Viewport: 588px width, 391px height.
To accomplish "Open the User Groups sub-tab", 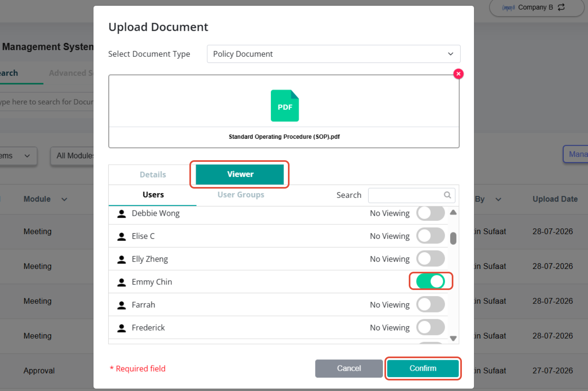I will (240, 195).
